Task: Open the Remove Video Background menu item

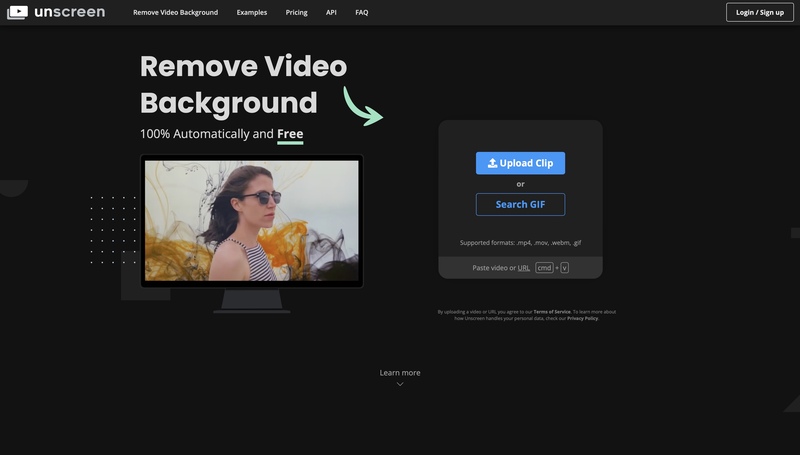Action: [176, 12]
